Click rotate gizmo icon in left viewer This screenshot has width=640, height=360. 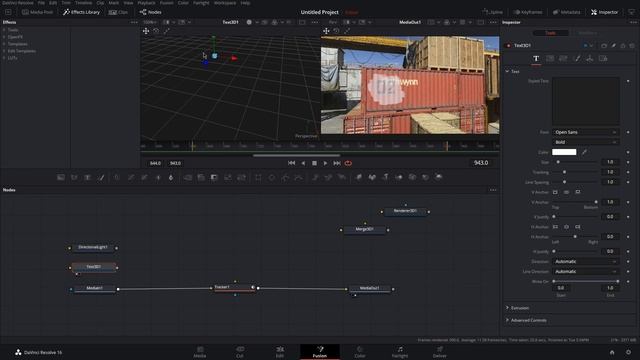(156, 31)
